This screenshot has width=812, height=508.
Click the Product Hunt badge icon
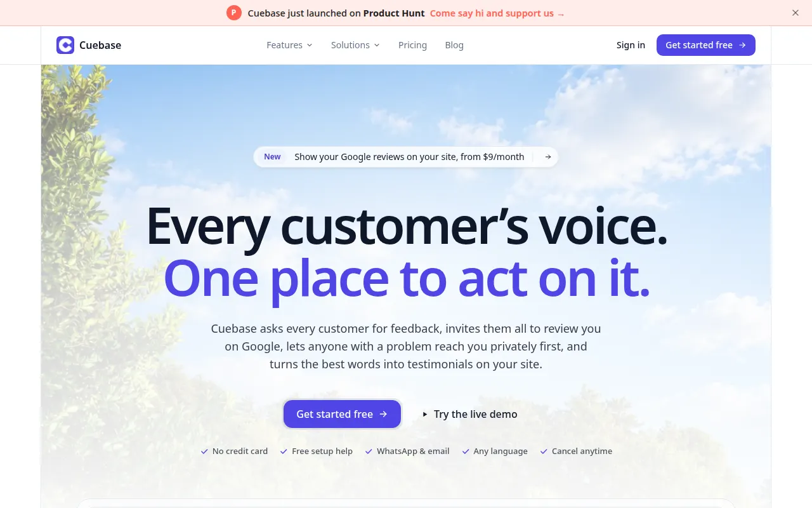(x=234, y=13)
